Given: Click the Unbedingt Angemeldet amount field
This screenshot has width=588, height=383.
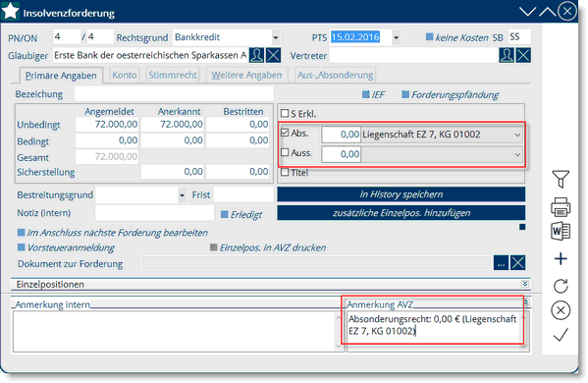Looking at the screenshot, I should tap(107, 125).
